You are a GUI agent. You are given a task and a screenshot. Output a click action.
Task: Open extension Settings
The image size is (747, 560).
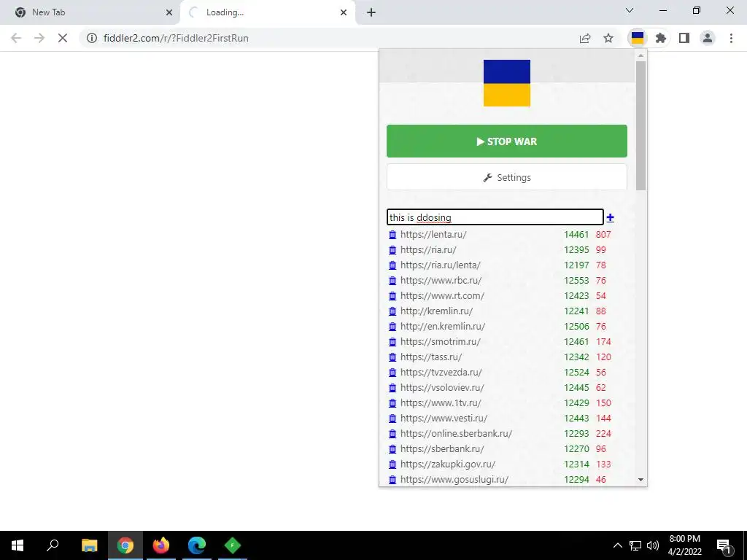pos(507,177)
